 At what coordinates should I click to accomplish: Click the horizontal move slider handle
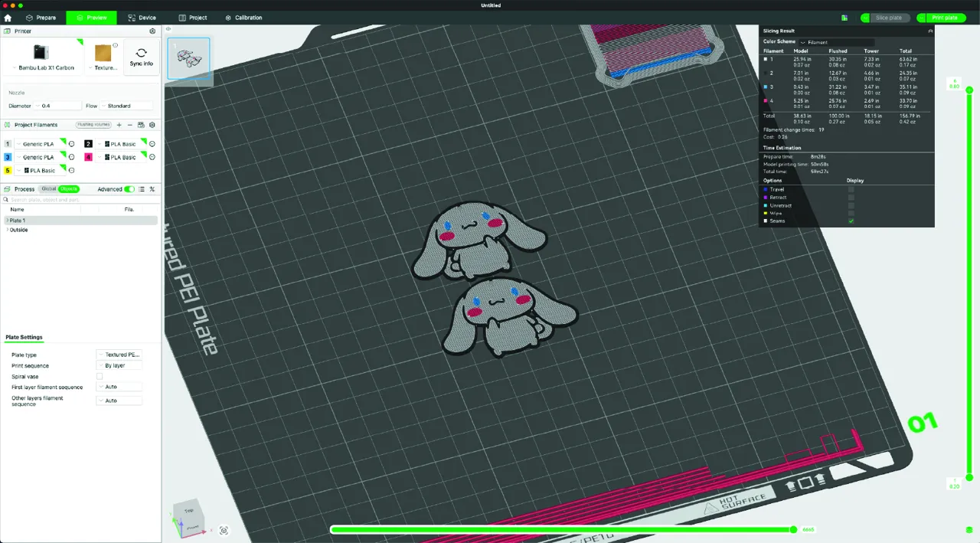793,529
